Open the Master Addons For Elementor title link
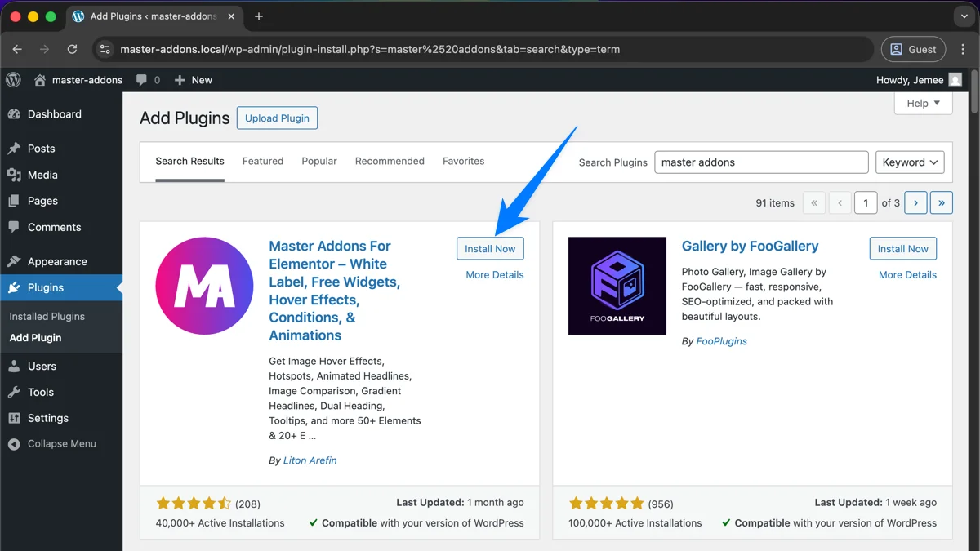This screenshot has height=551, width=980. [334, 291]
